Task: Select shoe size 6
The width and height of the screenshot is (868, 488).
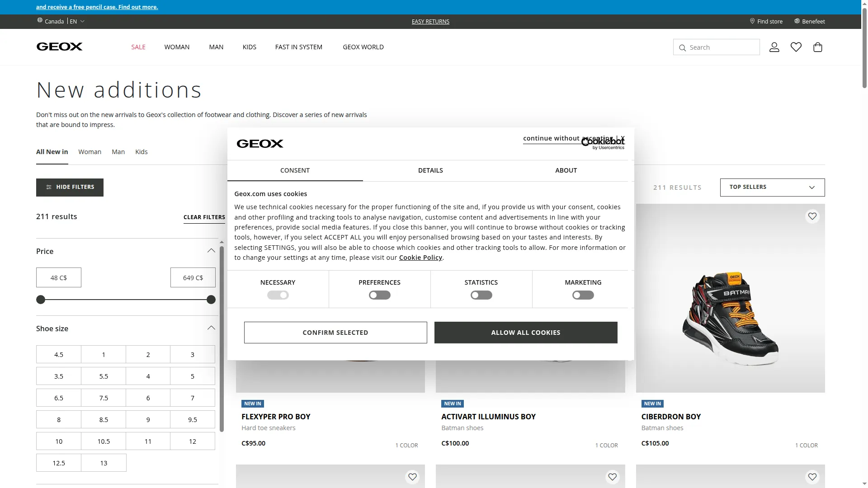Action: pyautogui.click(x=148, y=398)
